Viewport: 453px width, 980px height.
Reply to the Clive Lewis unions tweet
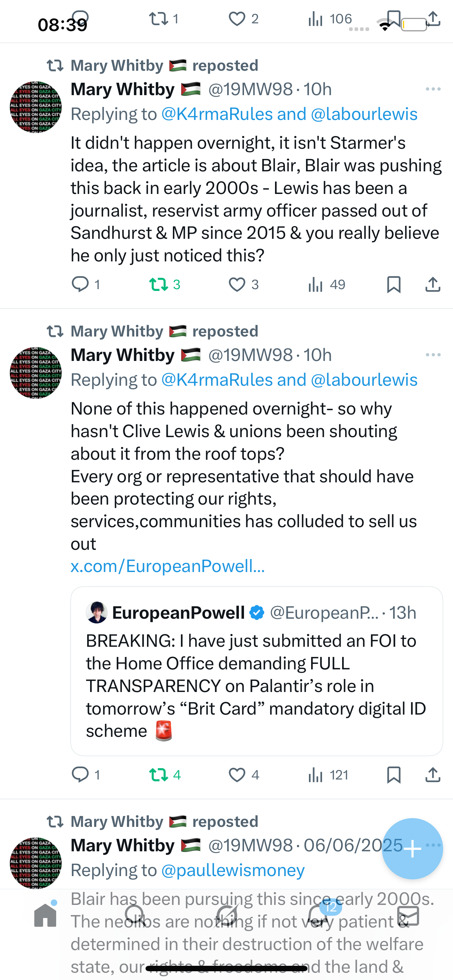[x=80, y=775]
